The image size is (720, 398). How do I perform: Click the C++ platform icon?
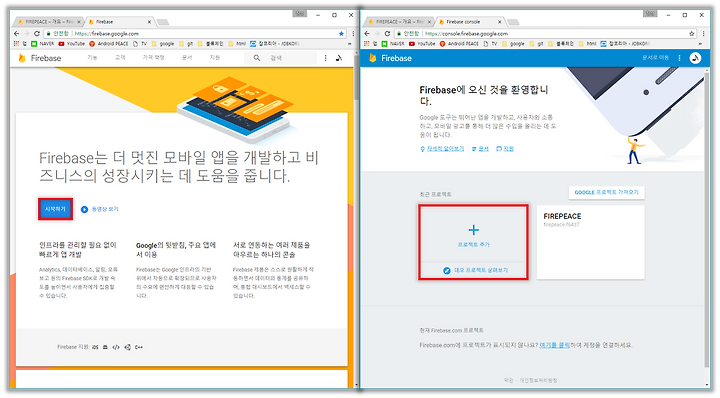[x=139, y=347]
